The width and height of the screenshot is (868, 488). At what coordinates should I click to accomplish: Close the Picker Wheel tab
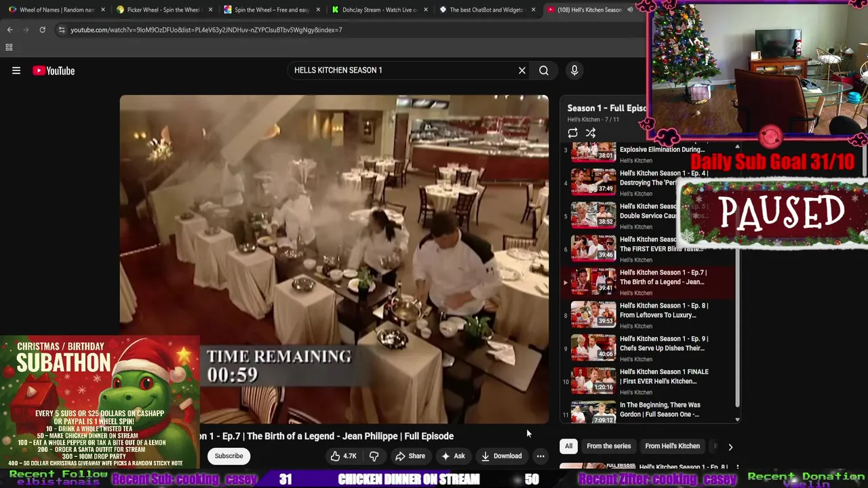tap(211, 9)
